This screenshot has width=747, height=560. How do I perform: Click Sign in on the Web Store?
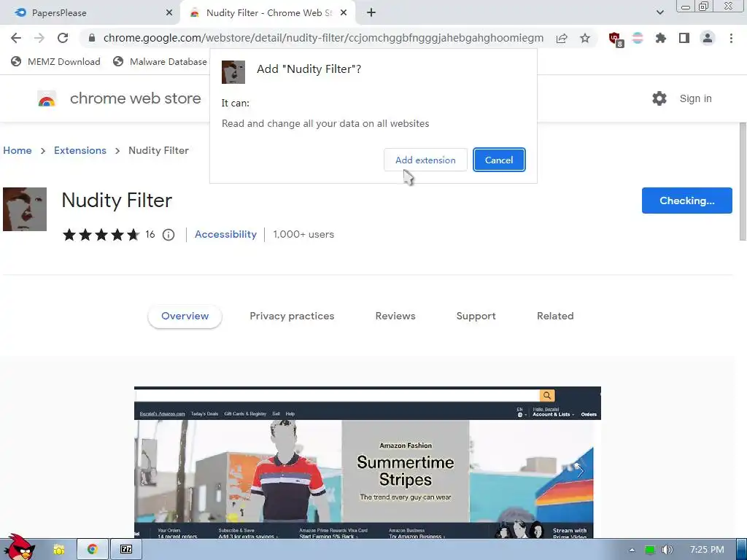pos(695,98)
